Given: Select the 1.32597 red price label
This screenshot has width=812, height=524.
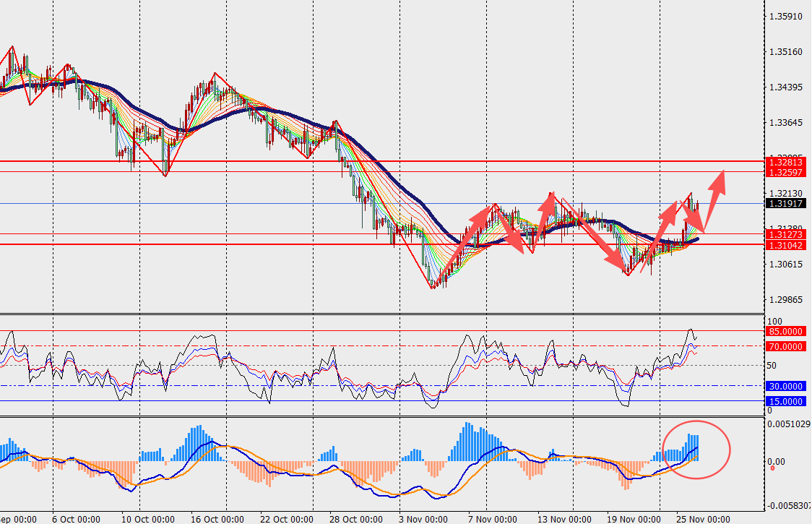Looking at the screenshot, I should [785, 172].
